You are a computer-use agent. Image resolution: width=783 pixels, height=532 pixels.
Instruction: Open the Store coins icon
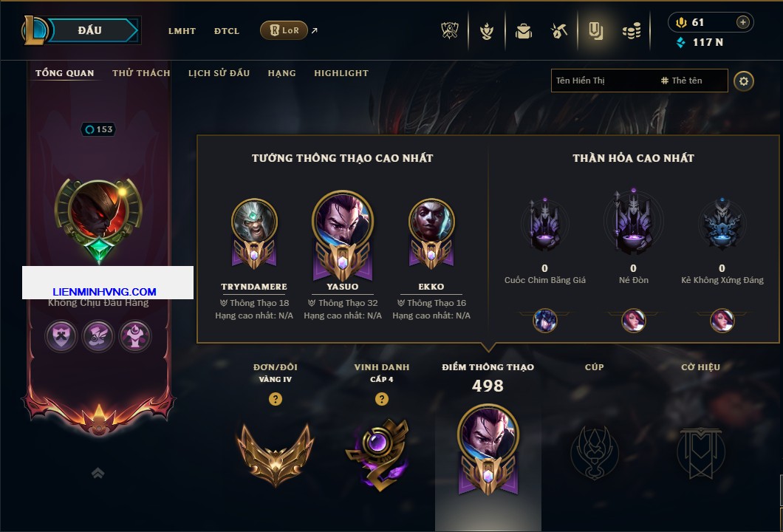point(632,31)
